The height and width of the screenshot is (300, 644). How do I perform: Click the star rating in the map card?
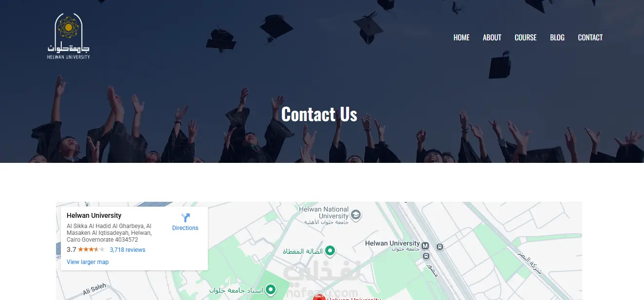click(x=91, y=250)
